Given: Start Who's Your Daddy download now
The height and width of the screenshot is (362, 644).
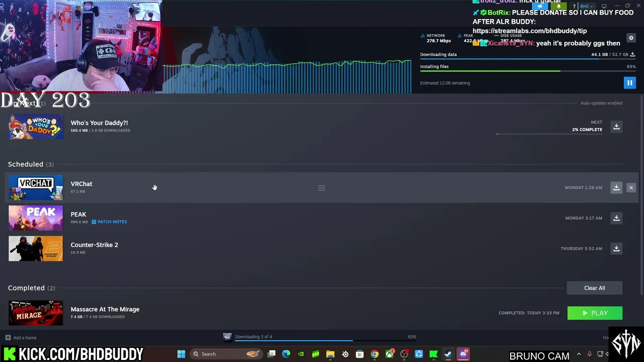Looking at the screenshot, I should point(616,126).
